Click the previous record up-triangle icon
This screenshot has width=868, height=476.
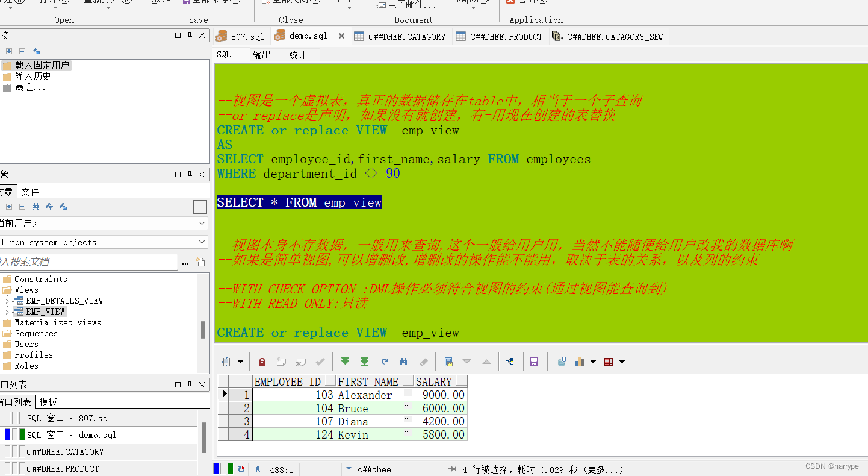point(486,362)
